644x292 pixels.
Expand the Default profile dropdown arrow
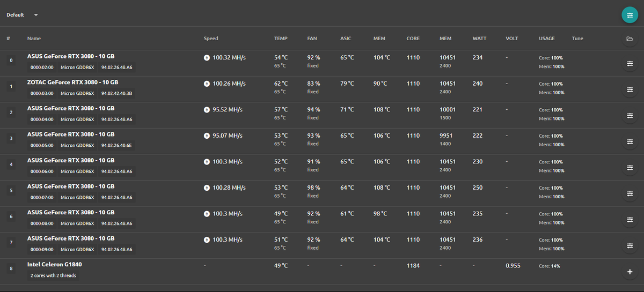coord(36,15)
